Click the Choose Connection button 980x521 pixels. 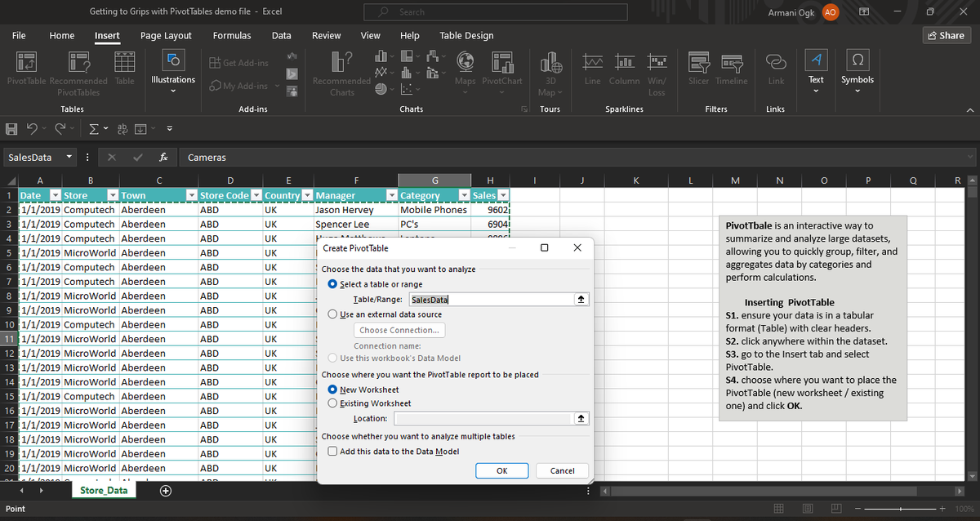[400, 330]
